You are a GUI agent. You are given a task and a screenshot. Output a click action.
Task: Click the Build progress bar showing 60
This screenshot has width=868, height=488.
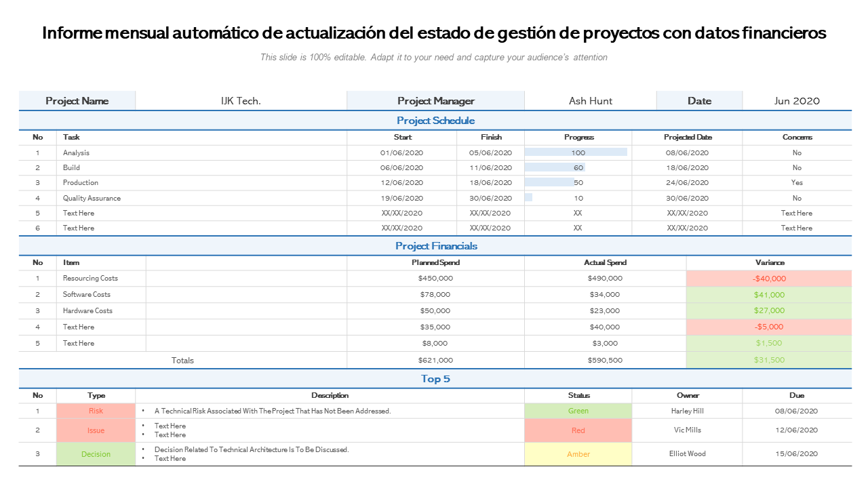click(x=555, y=167)
